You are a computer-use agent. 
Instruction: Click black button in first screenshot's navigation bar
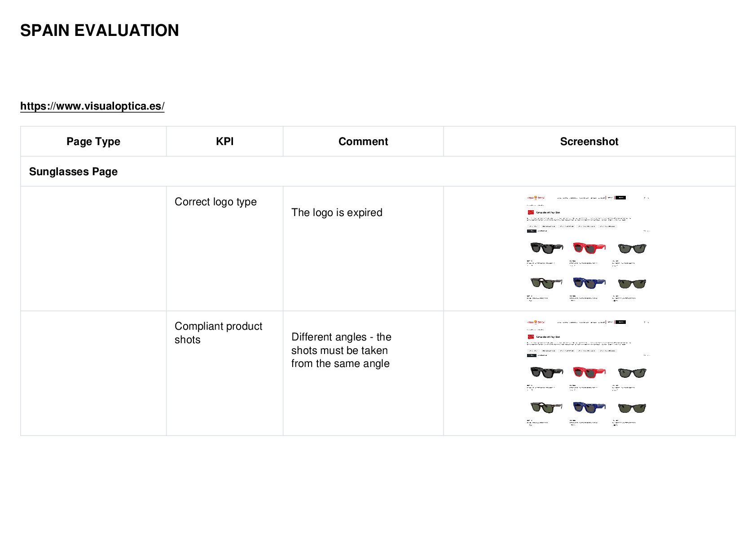[620, 197]
